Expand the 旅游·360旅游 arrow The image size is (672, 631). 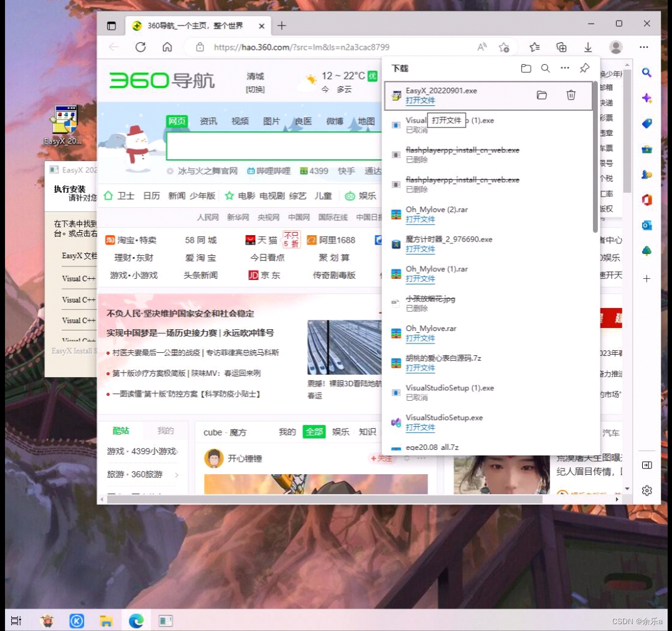[177, 475]
